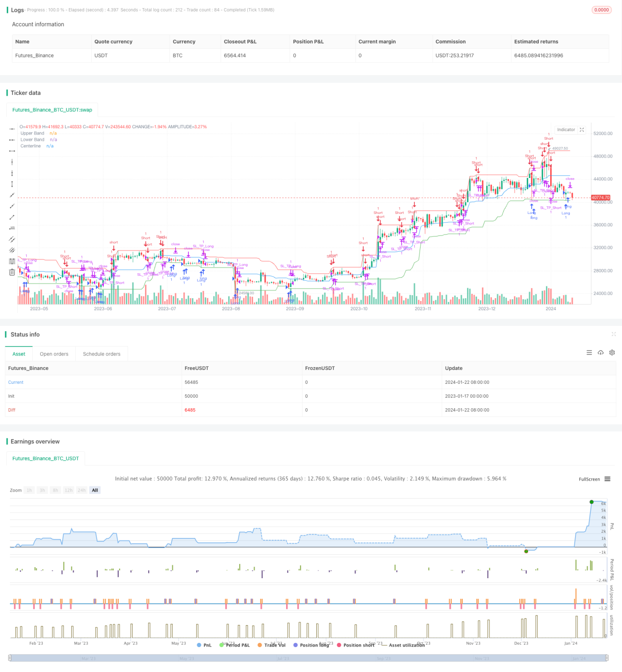Image resolution: width=622 pixels, height=672 pixels.
Task: Select the diagonal ray line drawing tool
Action: pos(12,206)
